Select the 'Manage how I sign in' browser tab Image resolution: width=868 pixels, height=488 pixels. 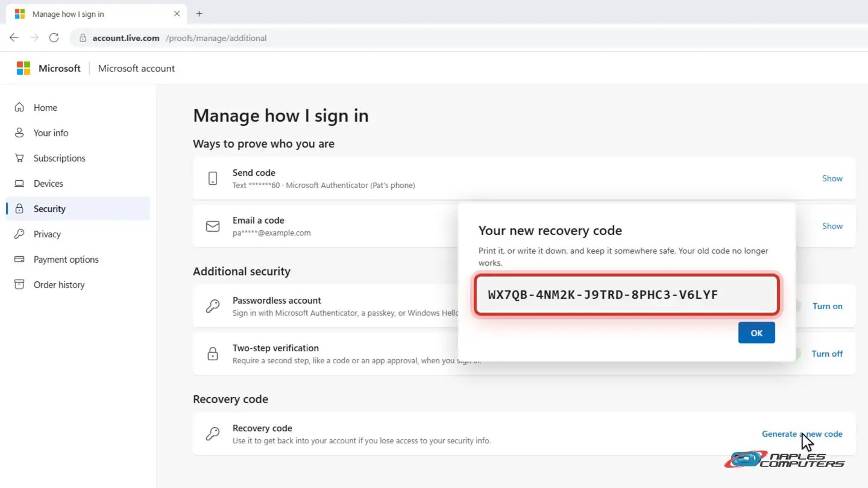pos(96,13)
